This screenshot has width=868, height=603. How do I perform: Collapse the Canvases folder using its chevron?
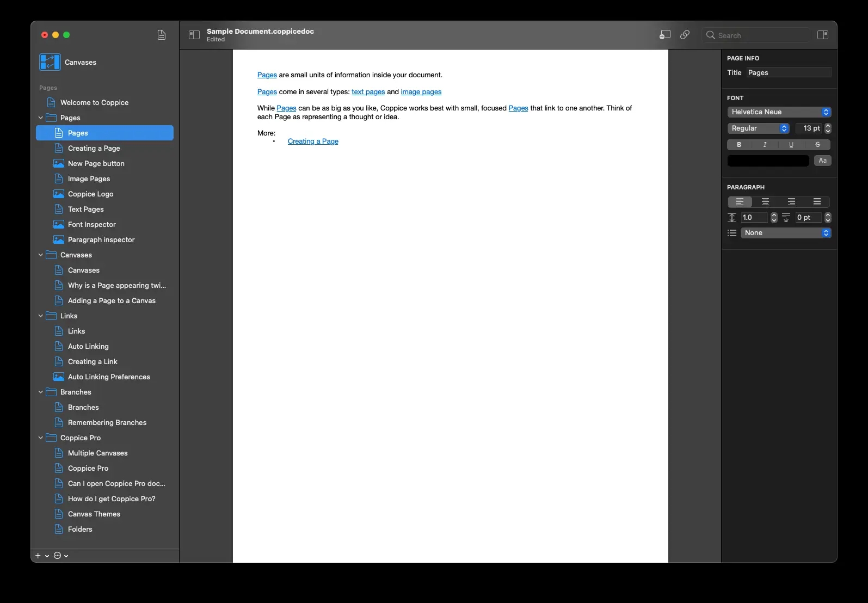click(x=41, y=255)
